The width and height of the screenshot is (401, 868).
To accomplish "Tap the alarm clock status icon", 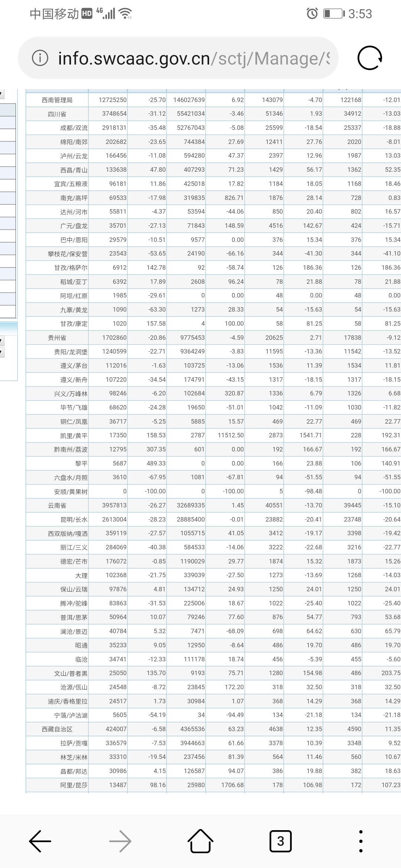I will [x=312, y=14].
